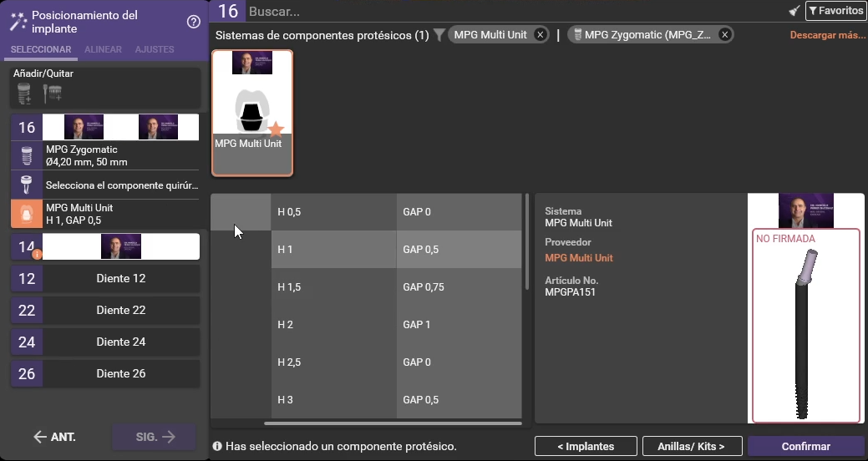
Task: Click the filter funnel icon beside systems count
Action: [439, 35]
